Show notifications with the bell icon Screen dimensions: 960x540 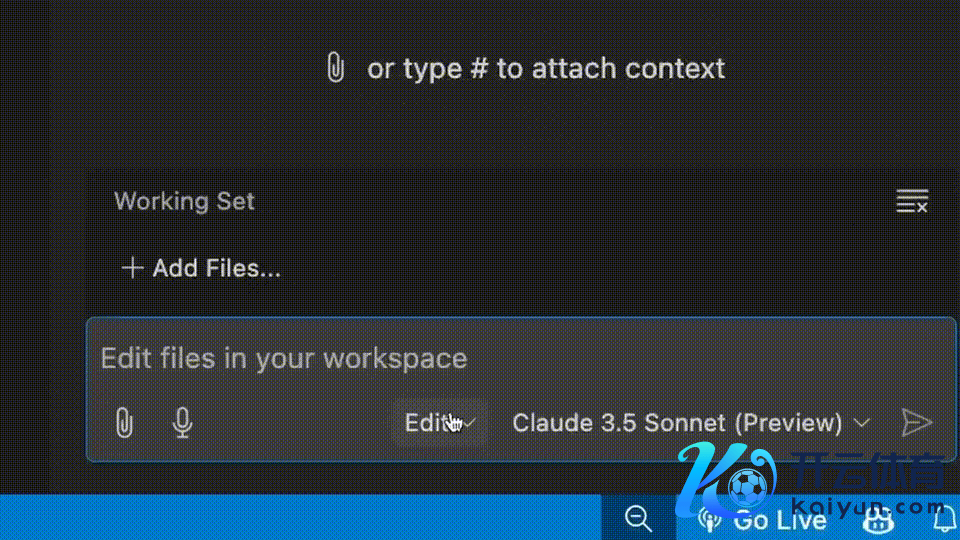point(943,518)
